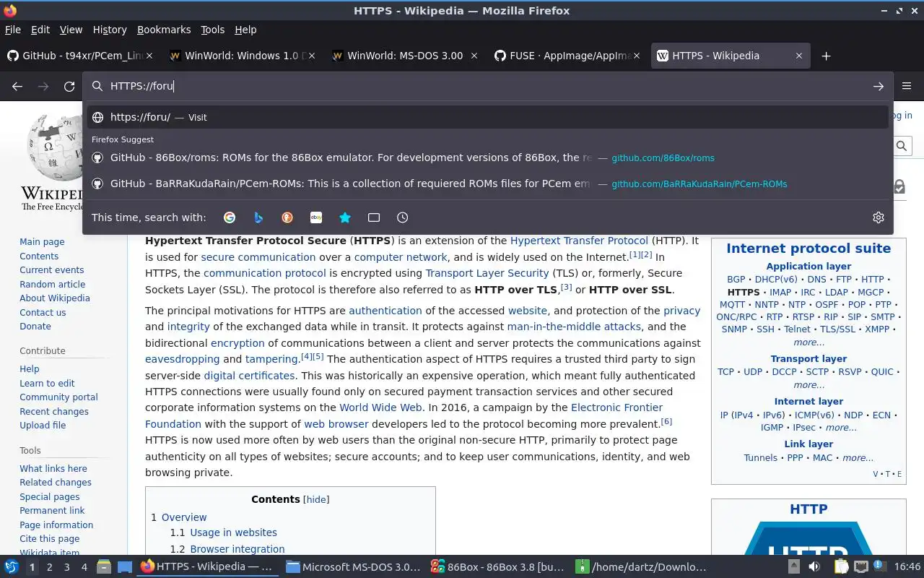The height and width of the screenshot is (578, 924).
Task: Switch to the GitHub t94xr/PCem tab
Action: pos(79,56)
